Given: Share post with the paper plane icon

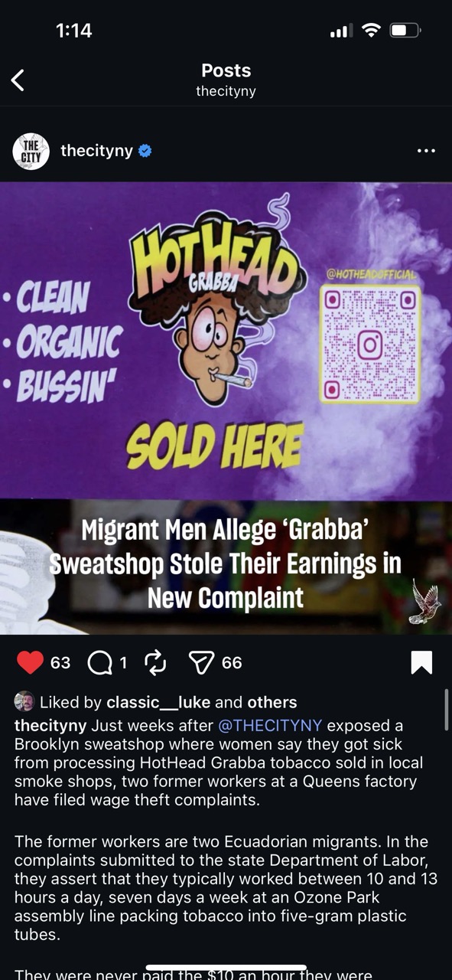Looking at the screenshot, I should 201,663.
